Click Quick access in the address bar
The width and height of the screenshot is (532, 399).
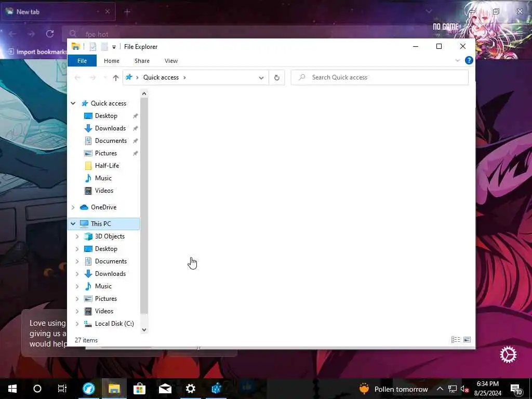click(161, 77)
